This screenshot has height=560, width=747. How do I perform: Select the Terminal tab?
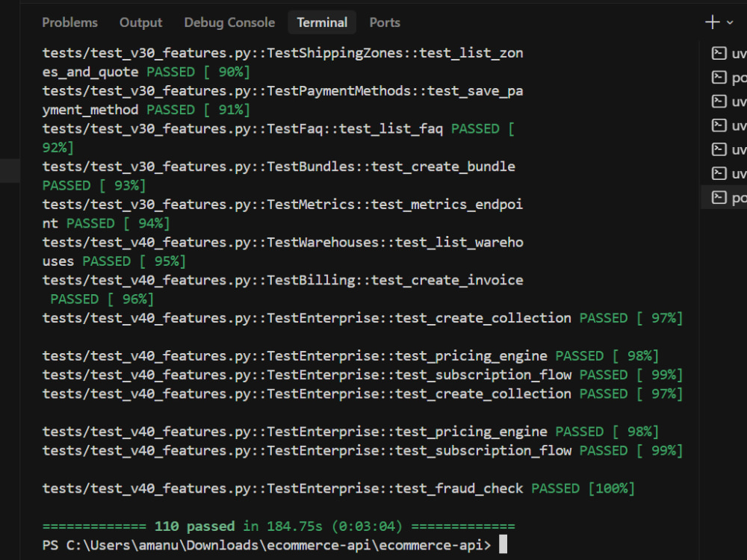click(x=322, y=22)
